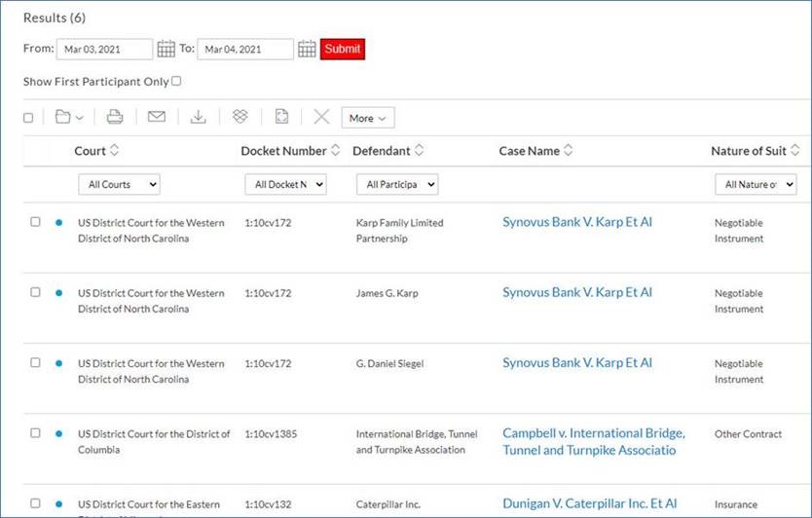The image size is (812, 518).
Task: Click the email envelope icon
Action: click(x=157, y=117)
